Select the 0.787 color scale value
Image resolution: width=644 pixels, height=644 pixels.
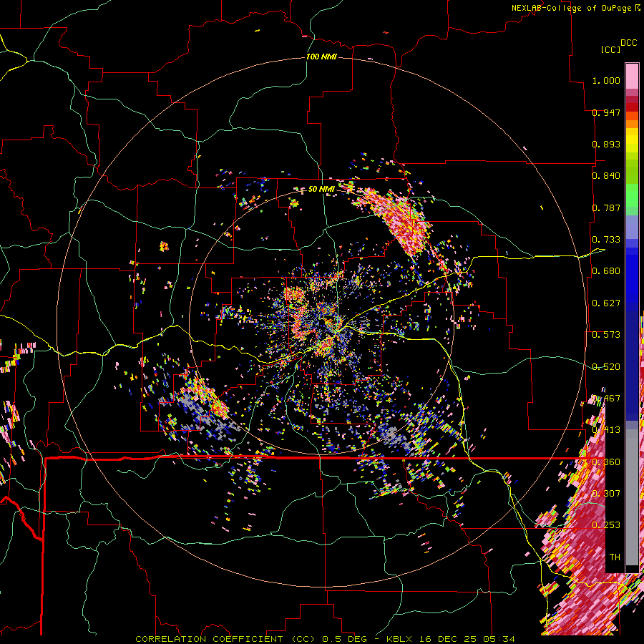(x=606, y=208)
